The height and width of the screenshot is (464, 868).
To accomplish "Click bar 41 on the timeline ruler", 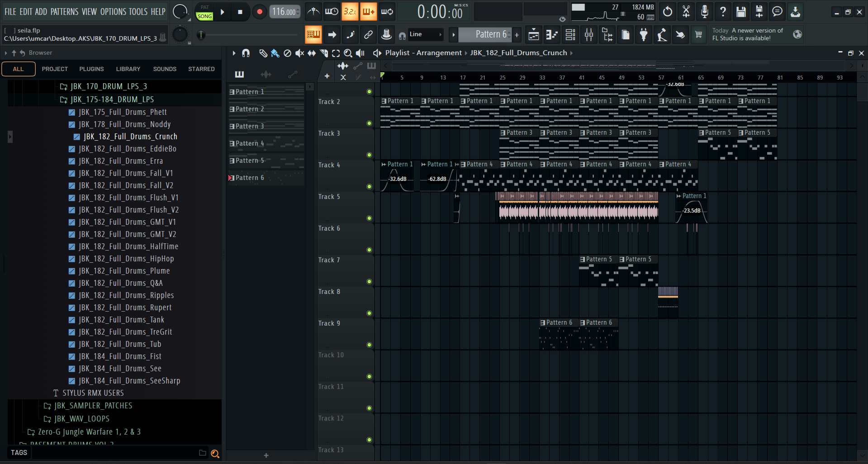I will (x=582, y=77).
